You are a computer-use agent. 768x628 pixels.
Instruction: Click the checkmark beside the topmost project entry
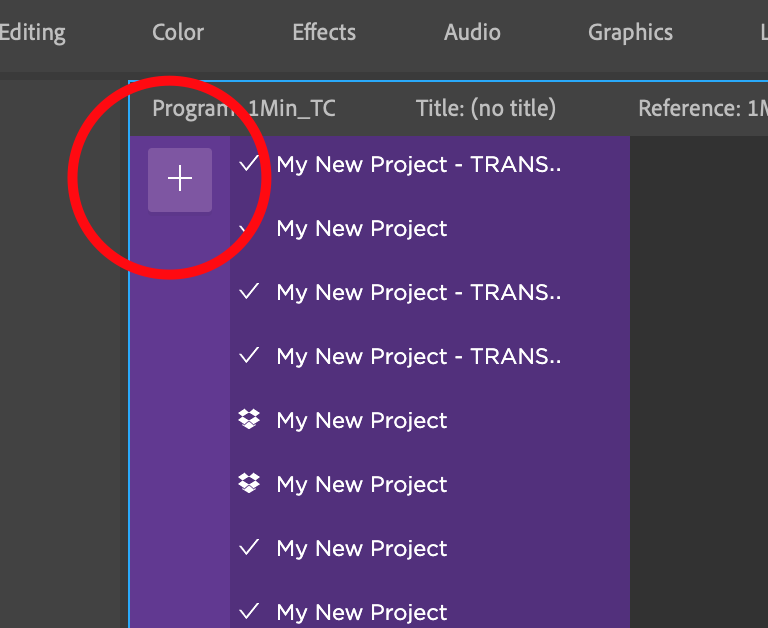click(249, 164)
